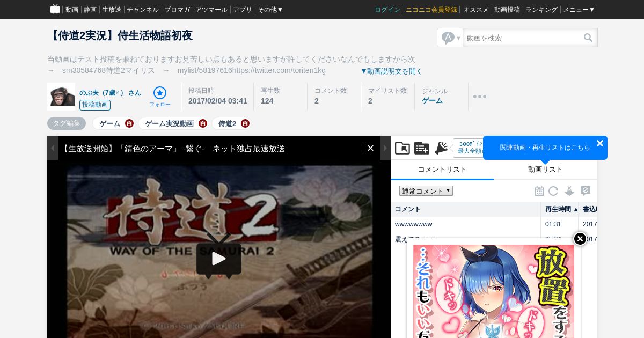Click the add-to-list plus icon
This screenshot has width=644, height=338.
422,148
